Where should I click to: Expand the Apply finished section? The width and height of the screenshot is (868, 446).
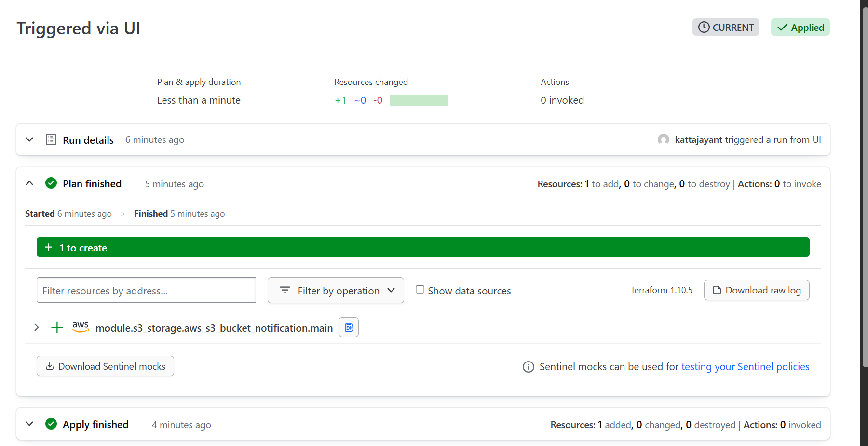[29, 424]
